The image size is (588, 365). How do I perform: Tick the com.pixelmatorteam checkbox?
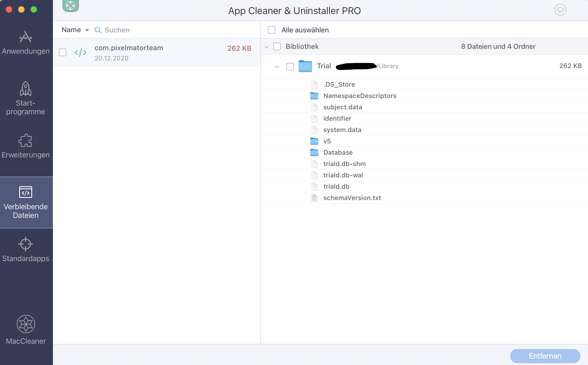click(x=63, y=52)
